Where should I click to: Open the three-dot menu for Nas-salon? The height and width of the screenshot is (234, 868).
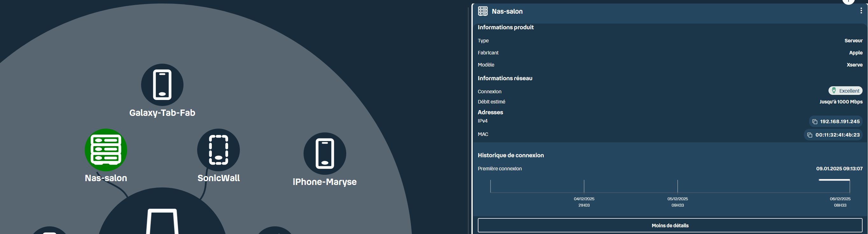tap(861, 11)
